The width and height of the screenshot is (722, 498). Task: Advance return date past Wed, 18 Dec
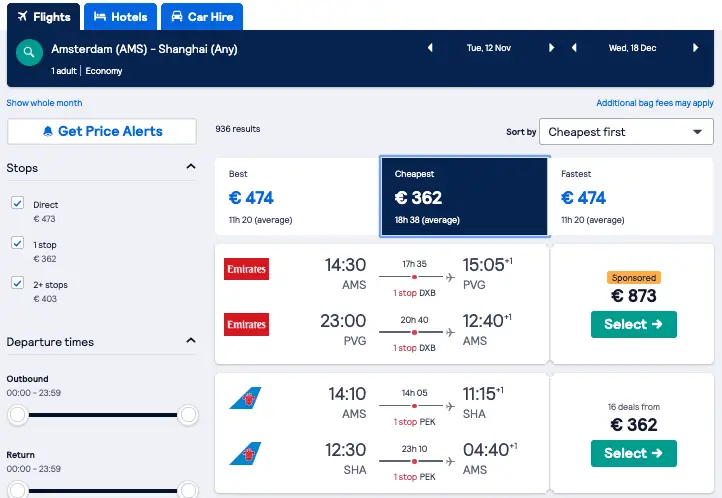(x=695, y=47)
